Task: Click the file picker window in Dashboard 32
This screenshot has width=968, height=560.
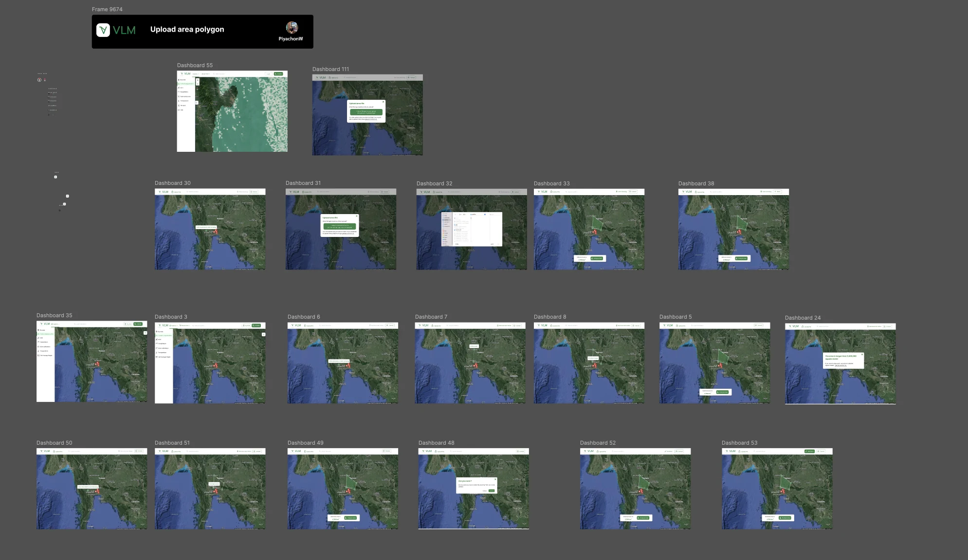Action: point(472,229)
